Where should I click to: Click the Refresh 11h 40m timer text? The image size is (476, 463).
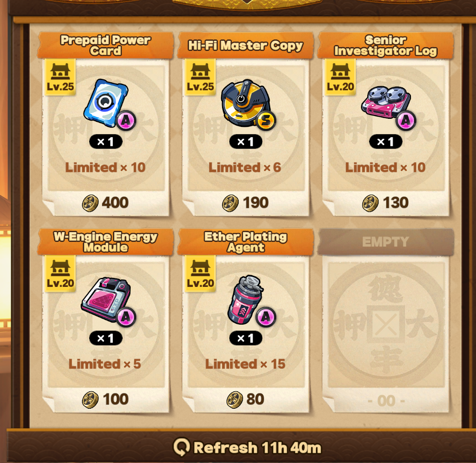(x=257, y=448)
